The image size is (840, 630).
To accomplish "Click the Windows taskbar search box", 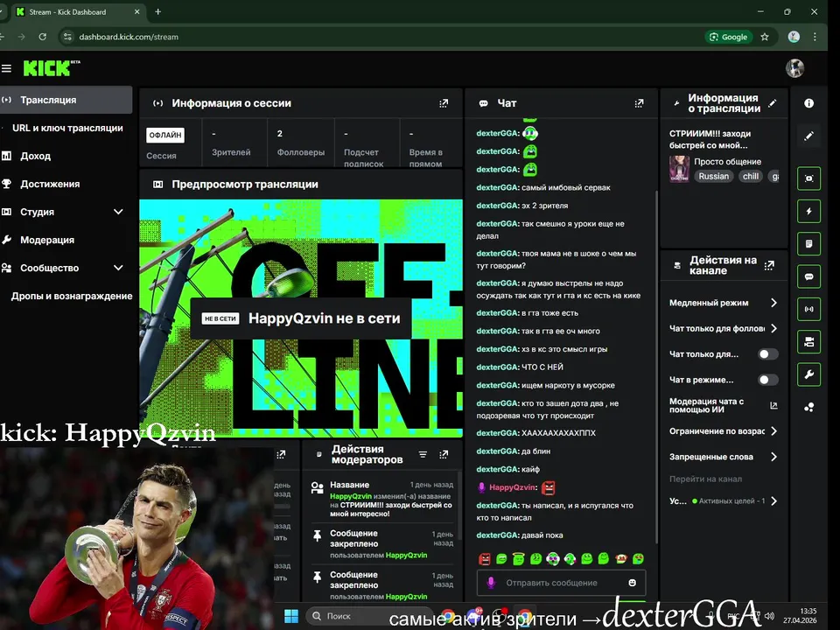I will coord(369,616).
